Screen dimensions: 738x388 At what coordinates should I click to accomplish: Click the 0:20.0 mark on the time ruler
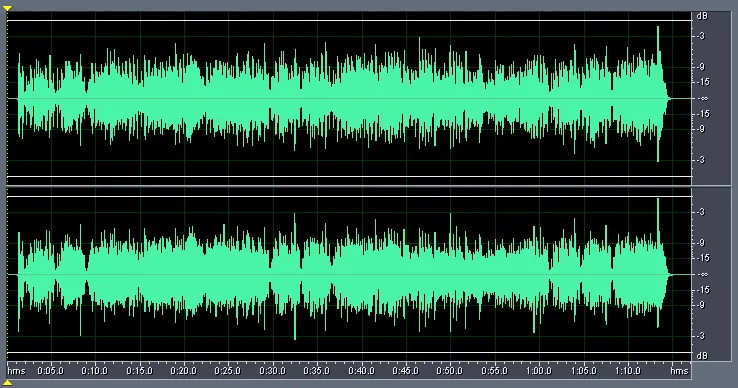[184, 371]
